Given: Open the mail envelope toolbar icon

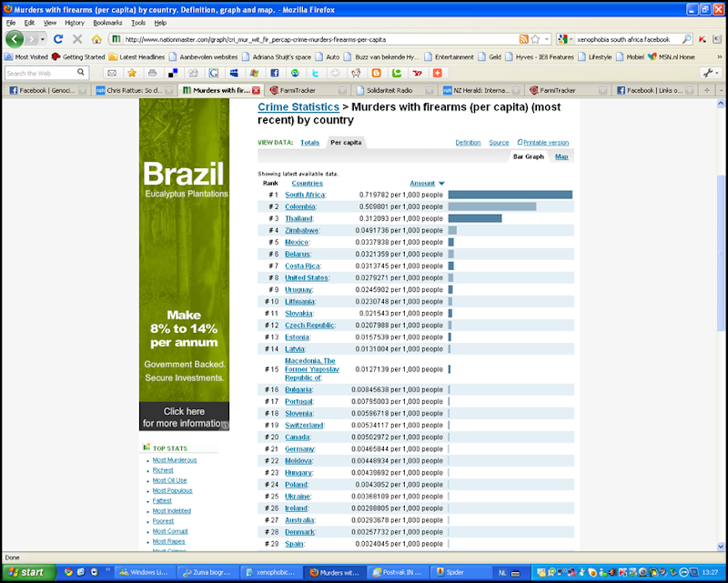Looking at the screenshot, I should [x=112, y=73].
